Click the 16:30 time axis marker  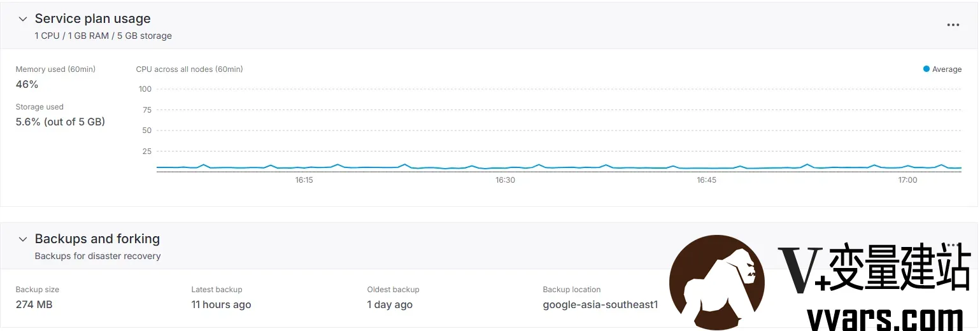coord(505,180)
